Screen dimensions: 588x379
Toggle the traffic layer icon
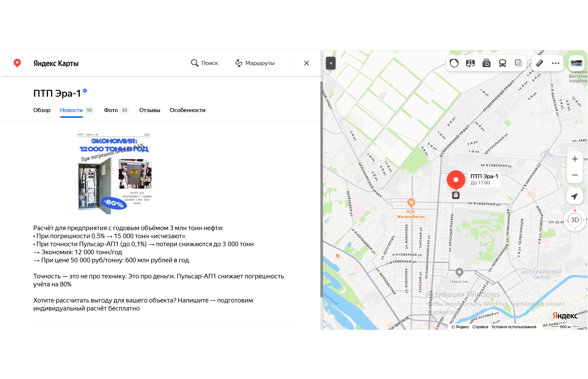pos(454,63)
